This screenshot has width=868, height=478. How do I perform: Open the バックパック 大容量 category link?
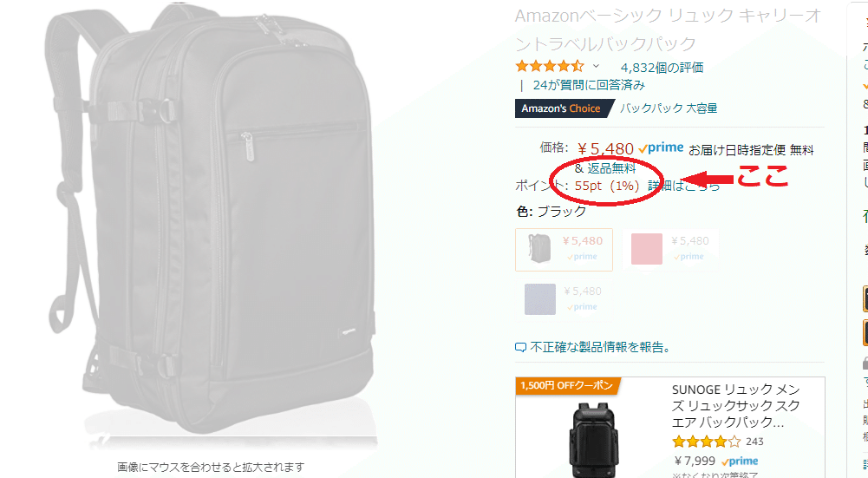tap(669, 108)
